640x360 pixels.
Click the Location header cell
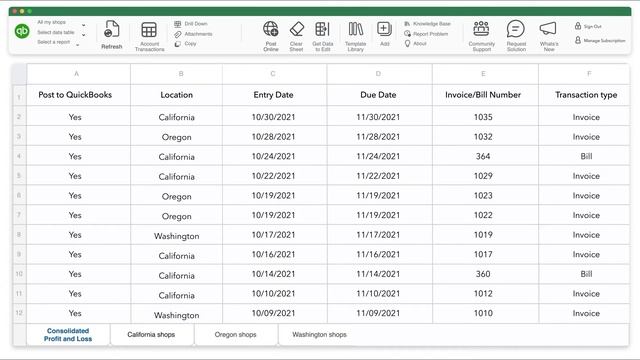pyautogui.click(x=176, y=95)
